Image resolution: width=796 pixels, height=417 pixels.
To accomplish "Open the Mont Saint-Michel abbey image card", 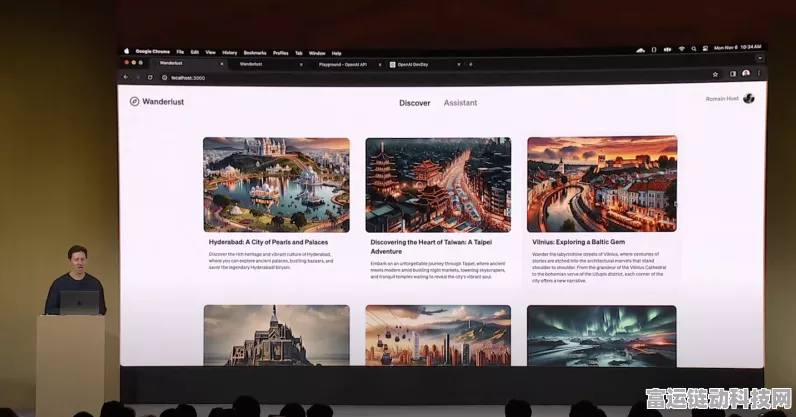I will click(277, 335).
